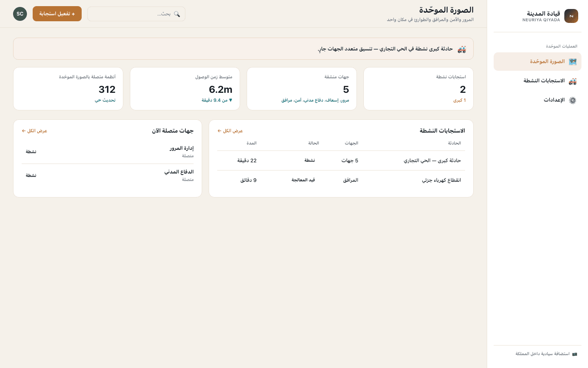Click عرض الكل in جهات متصلة الآن card

pyautogui.click(x=35, y=131)
